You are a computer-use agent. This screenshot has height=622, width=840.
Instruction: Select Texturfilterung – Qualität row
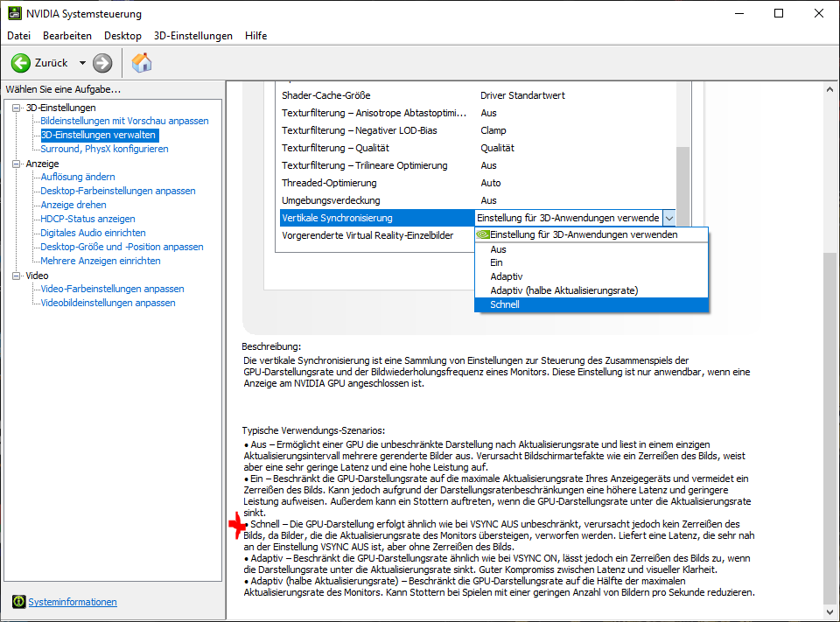tap(478, 148)
